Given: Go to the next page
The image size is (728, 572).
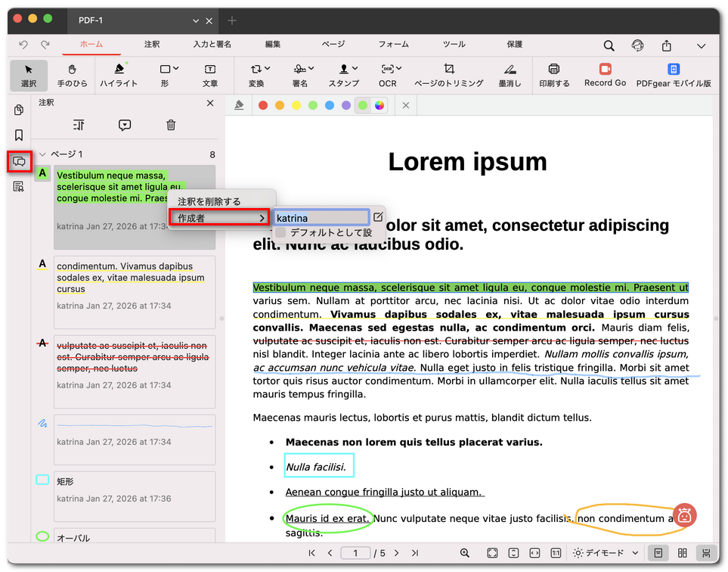Looking at the screenshot, I should [x=396, y=553].
